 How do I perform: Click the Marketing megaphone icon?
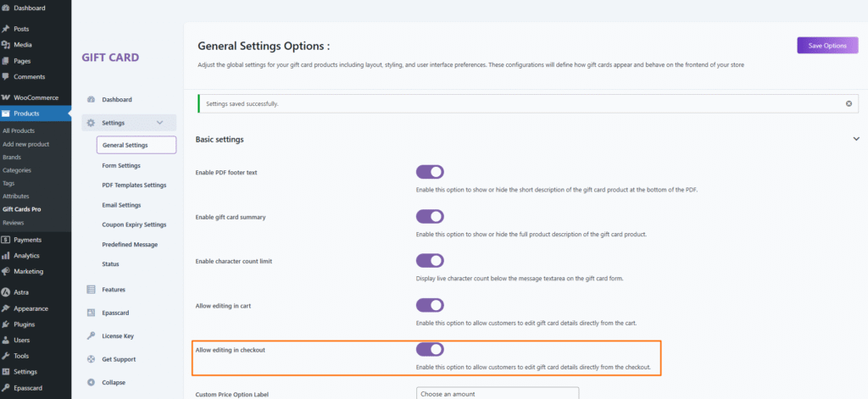point(6,271)
